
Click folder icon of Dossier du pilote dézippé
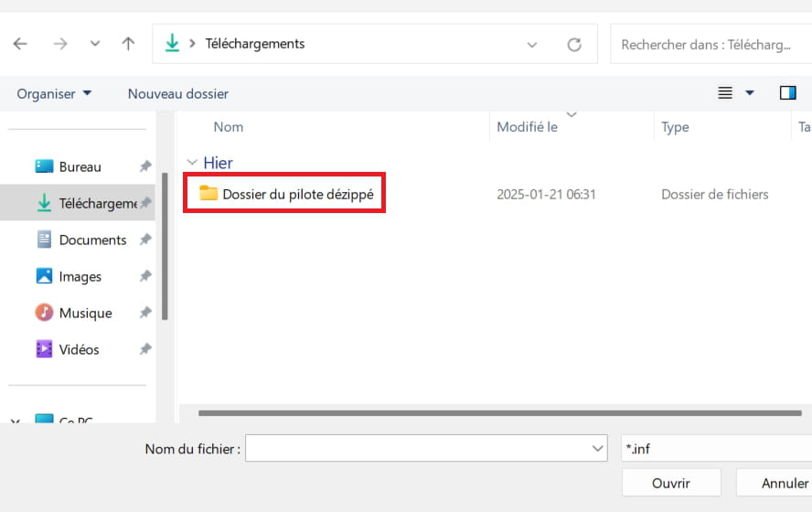pos(208,193)
